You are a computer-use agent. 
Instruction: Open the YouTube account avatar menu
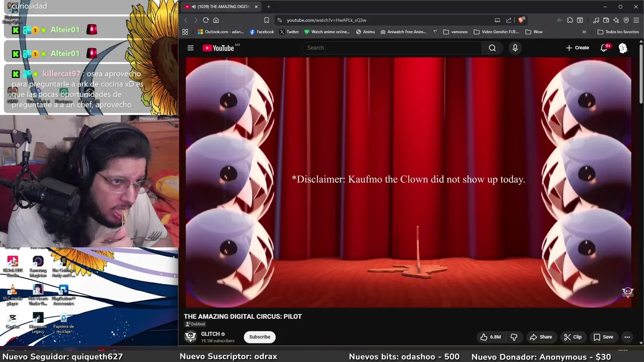tap(623, 48)
